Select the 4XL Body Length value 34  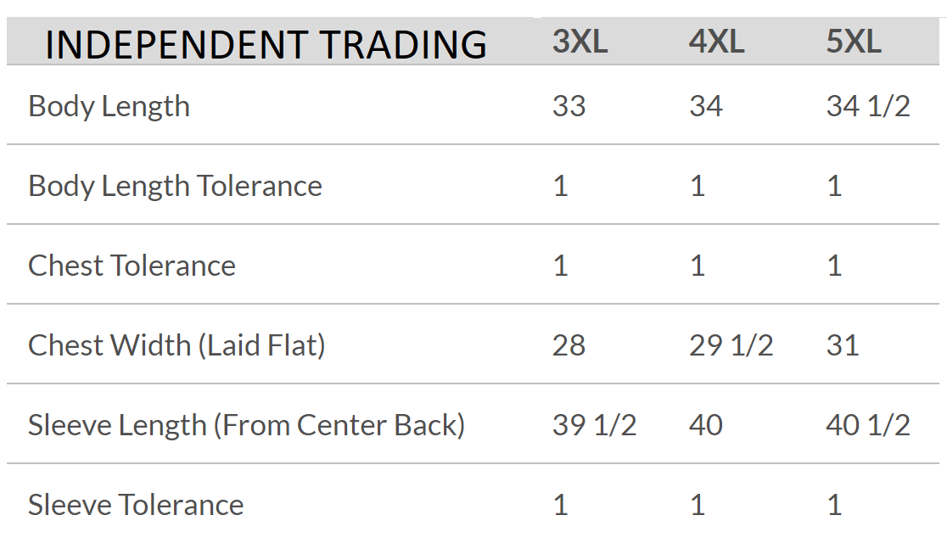tap(705, 107)
